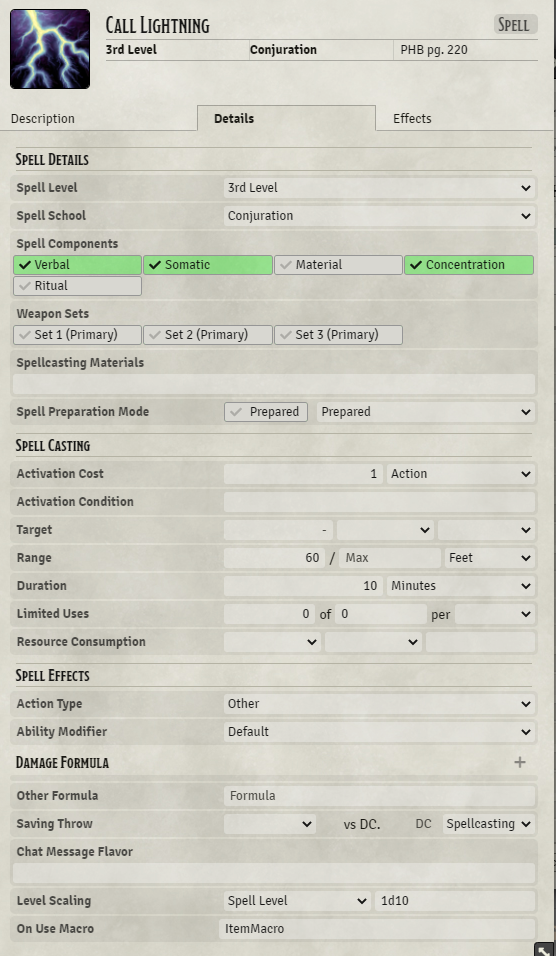Enable the Ritual component
556x956 pixels.
click(77, 286)
